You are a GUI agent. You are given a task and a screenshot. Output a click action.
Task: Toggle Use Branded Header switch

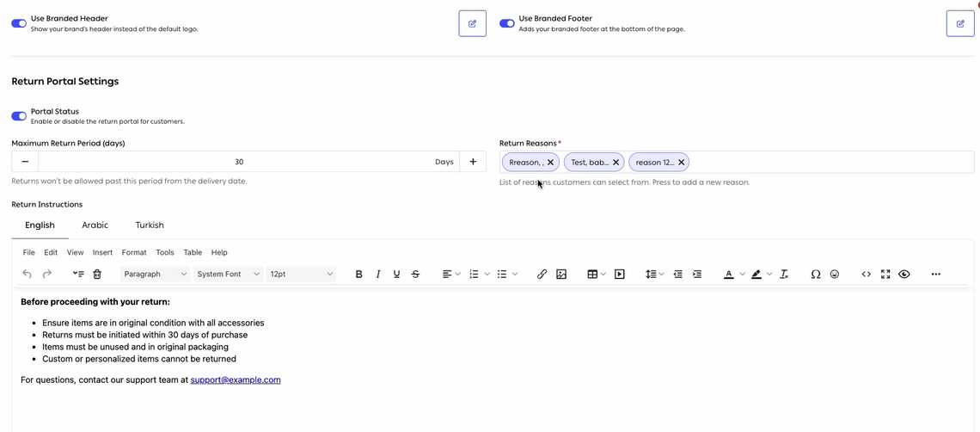pos(19,23)
